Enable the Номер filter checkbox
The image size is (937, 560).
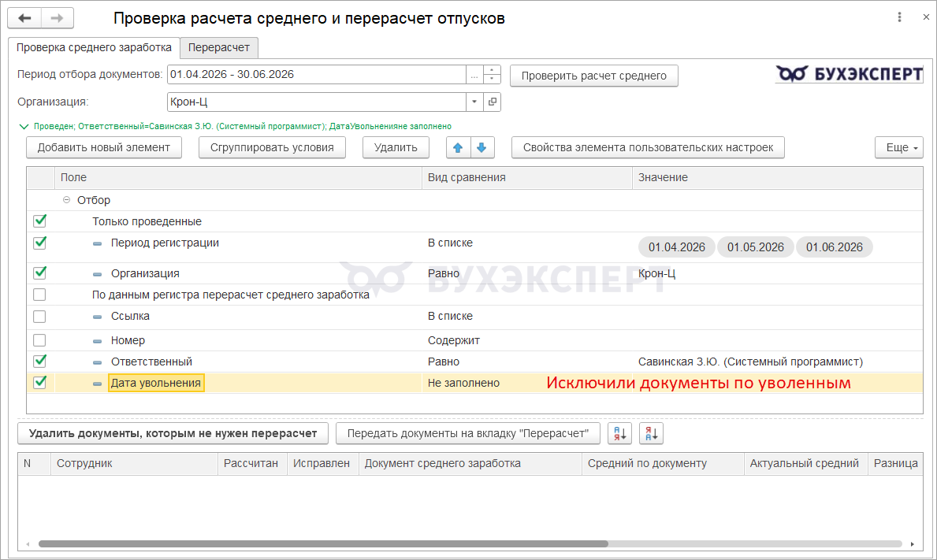[x=39, y=340]
